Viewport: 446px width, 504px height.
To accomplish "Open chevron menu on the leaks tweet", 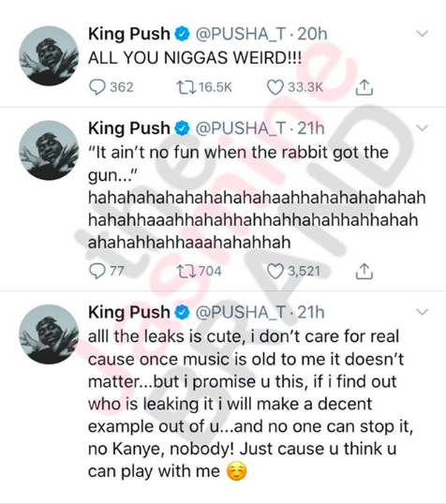I will click(423, 312).
